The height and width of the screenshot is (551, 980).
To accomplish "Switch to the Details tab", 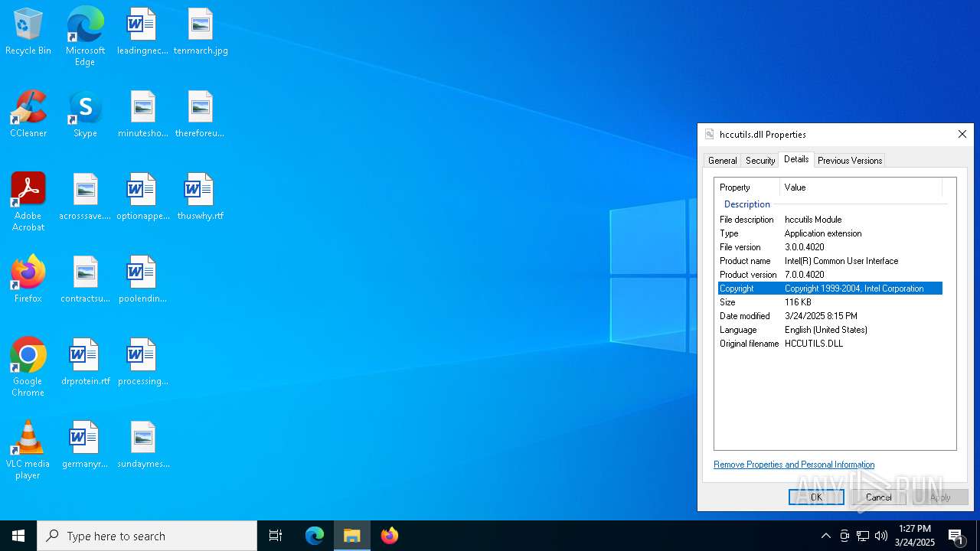I will (x=796, y=159).
